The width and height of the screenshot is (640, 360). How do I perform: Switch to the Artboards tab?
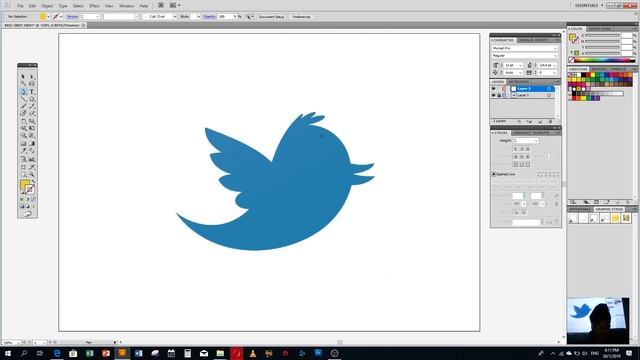coord(518,82)
